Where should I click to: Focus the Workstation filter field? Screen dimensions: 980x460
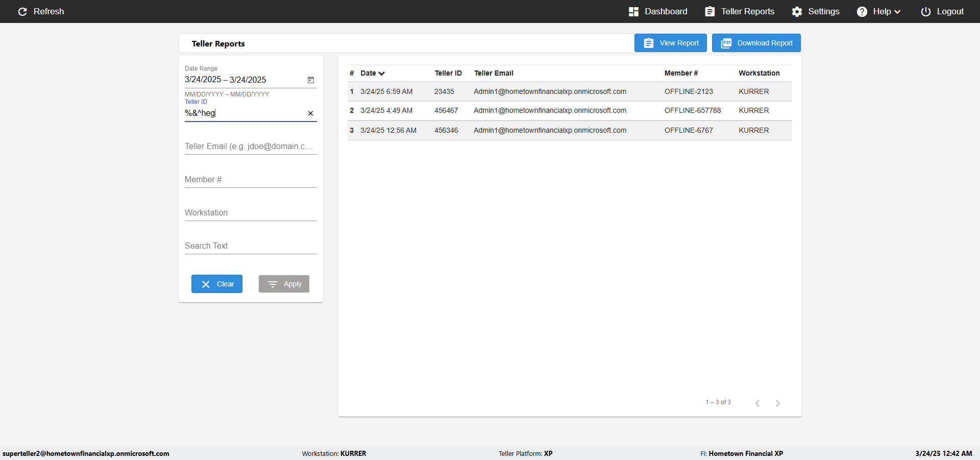pyautogui.click(x=251, y=213)
